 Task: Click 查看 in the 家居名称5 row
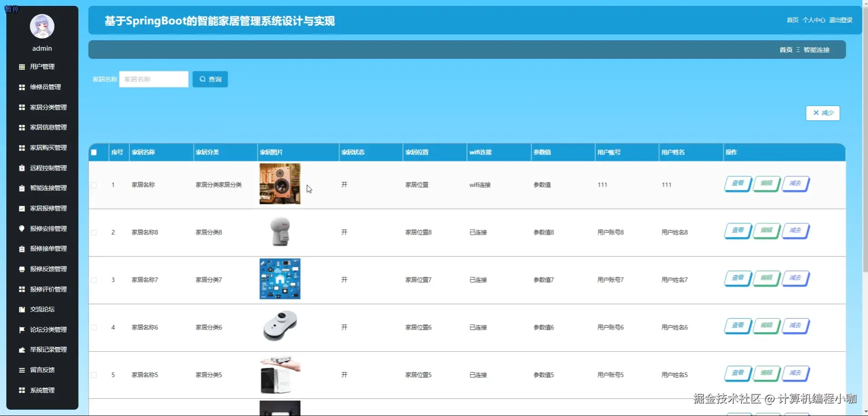coord(738,373)
